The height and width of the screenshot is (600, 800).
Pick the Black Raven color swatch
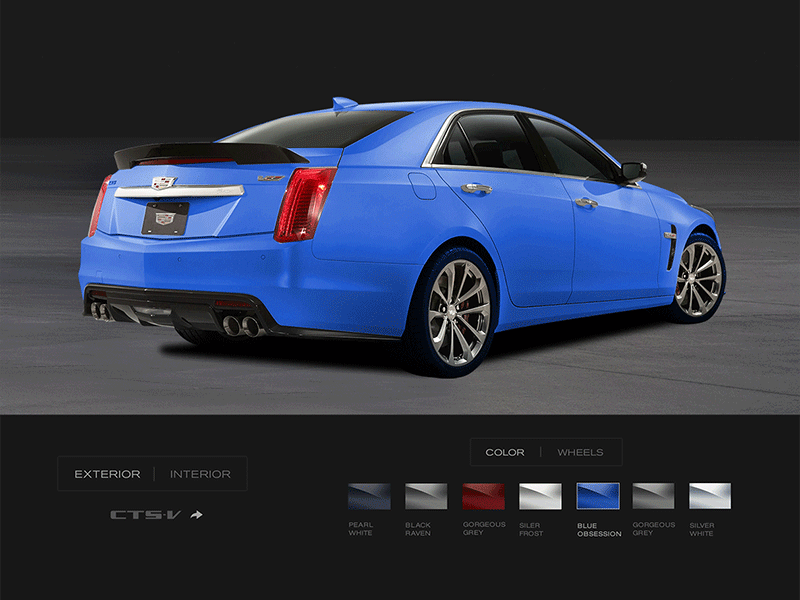pyautogui.click(x=426, y=496)
